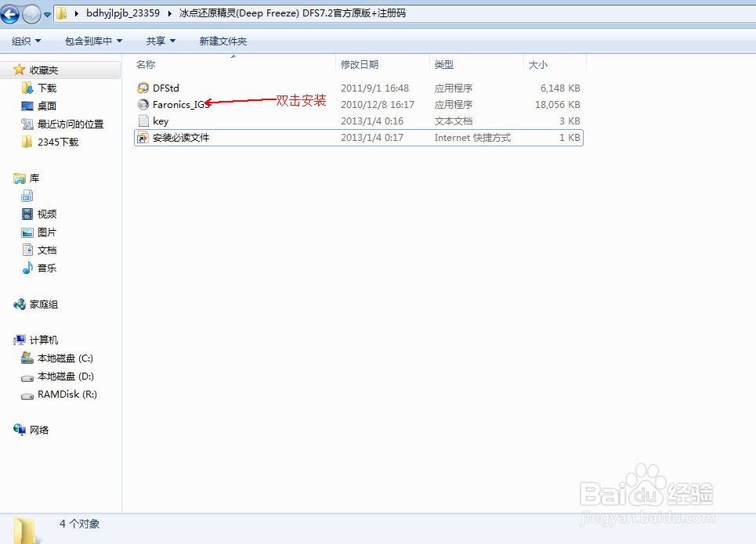756x544 pixels.
Task: Select the 安装必读文件 file name
Action: tap(181, 137)
